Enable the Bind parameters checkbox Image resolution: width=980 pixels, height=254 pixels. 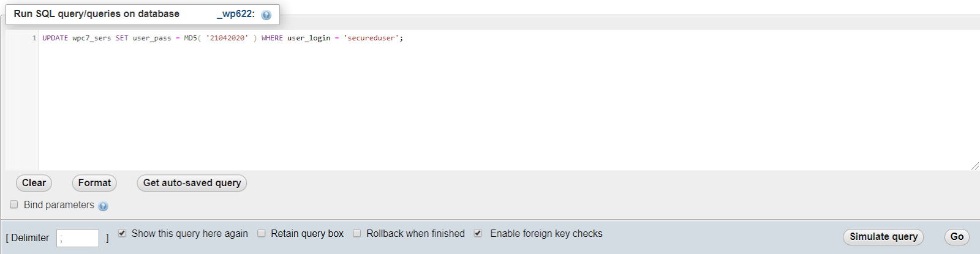tap(14, 204)
